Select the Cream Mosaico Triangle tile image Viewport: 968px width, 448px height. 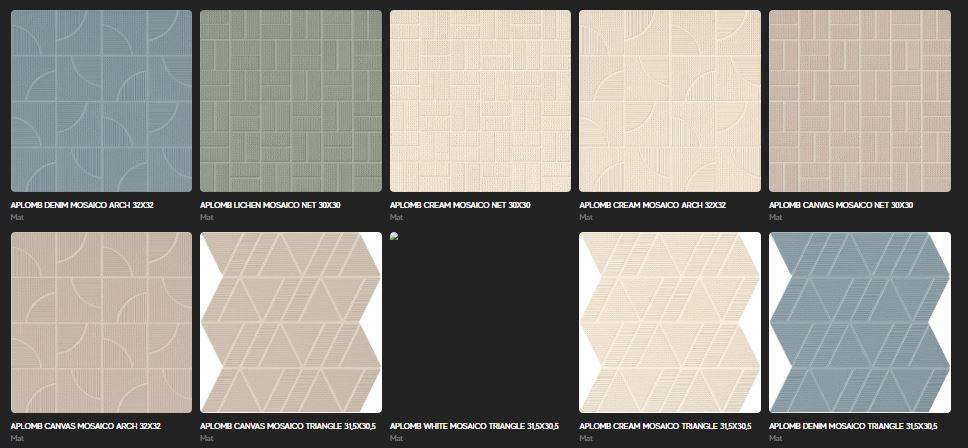(x=670, y=322)
